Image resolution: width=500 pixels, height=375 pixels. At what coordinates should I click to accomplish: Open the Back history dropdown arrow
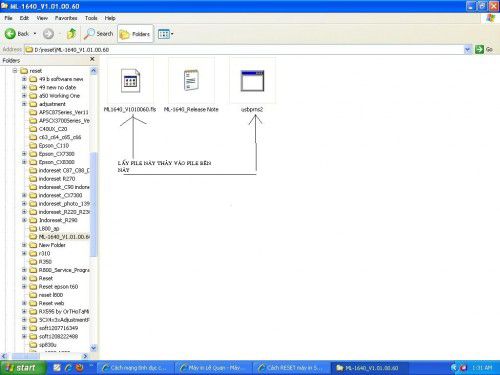(x=35, y=34)
